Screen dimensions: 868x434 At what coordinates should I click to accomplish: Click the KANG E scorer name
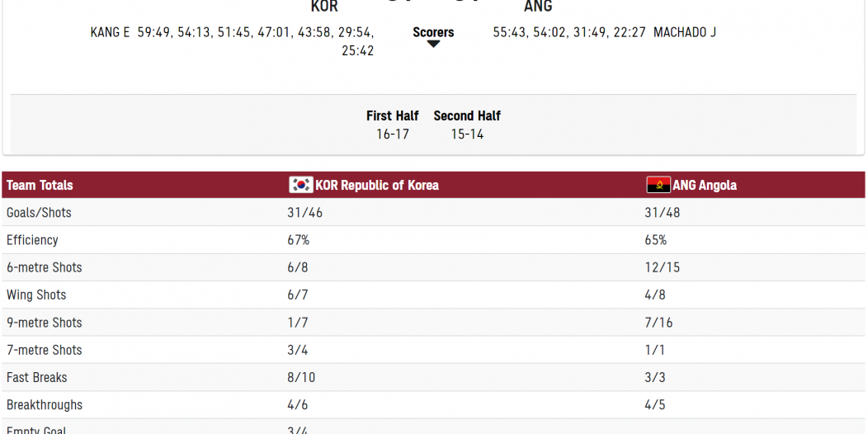(110, 32)
